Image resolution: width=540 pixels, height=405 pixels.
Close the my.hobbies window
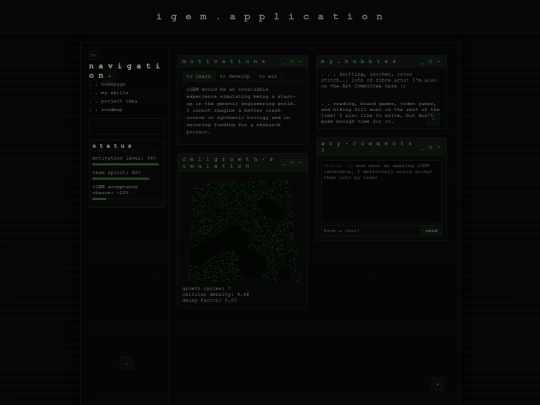[439, 62]
